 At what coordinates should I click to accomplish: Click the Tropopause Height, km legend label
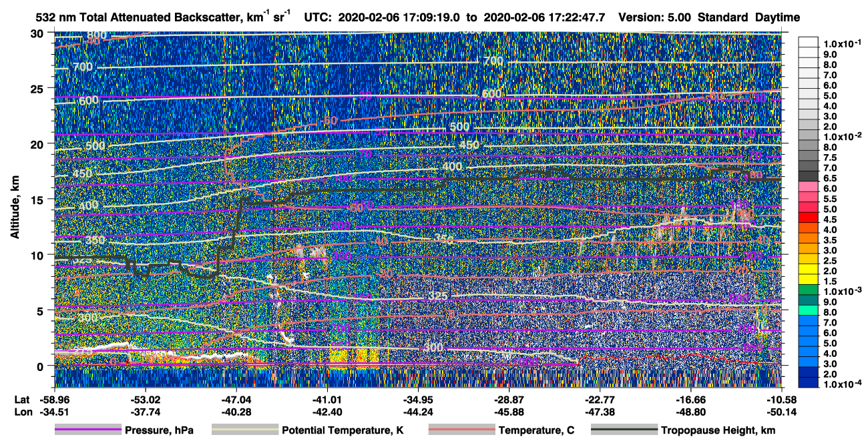tap(718, 430)
